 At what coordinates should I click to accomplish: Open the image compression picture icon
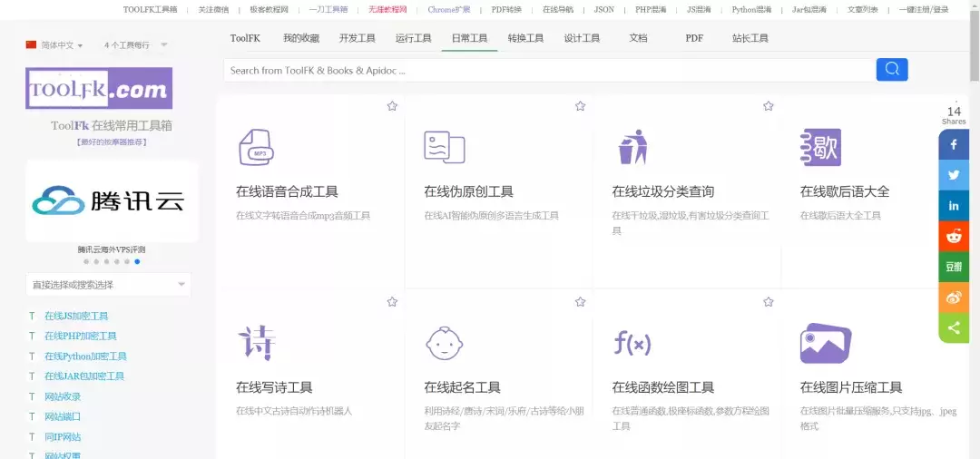click(x=826, y=343)
